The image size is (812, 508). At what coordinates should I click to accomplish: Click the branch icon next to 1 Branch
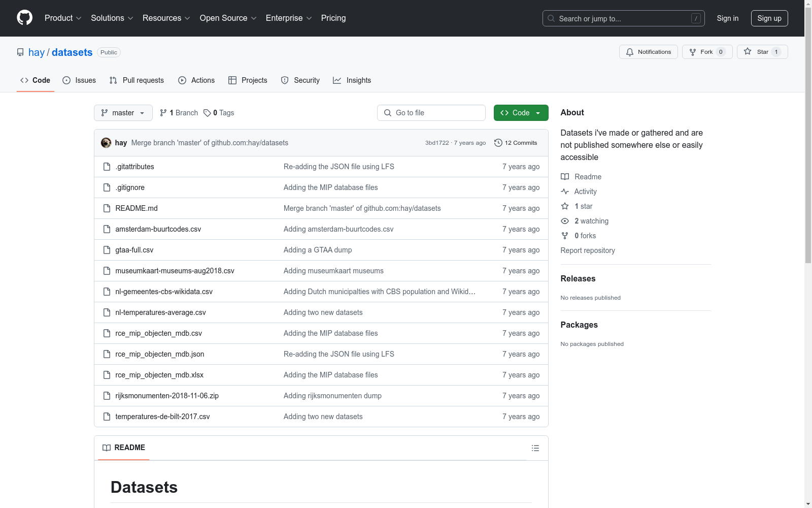(x=163, y=113)
